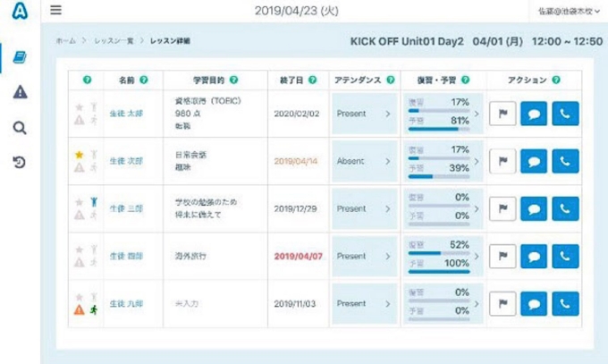Screen dimensions: 608x364
Task: Click help icon next to 名前 header
Action: tap(143, 80)
